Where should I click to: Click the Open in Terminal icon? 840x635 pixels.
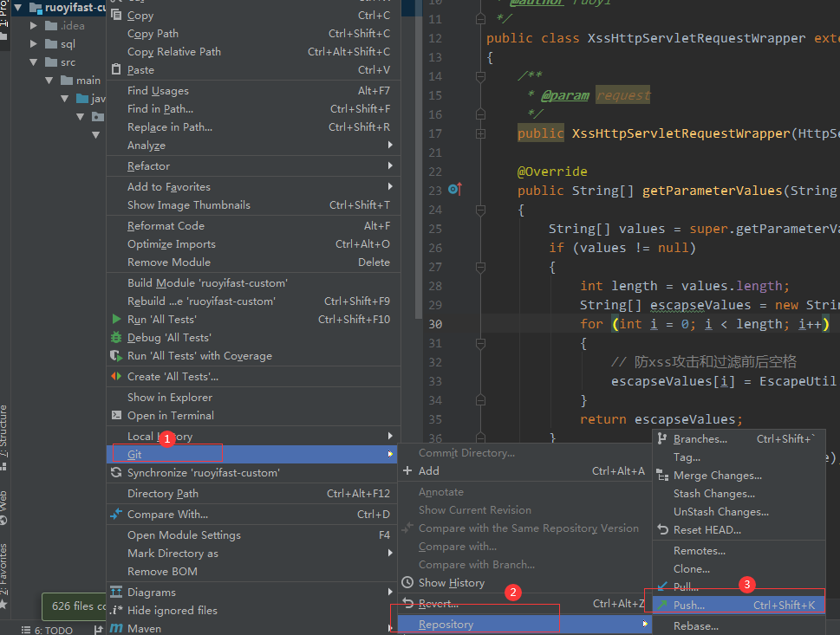tap(115, 416)
